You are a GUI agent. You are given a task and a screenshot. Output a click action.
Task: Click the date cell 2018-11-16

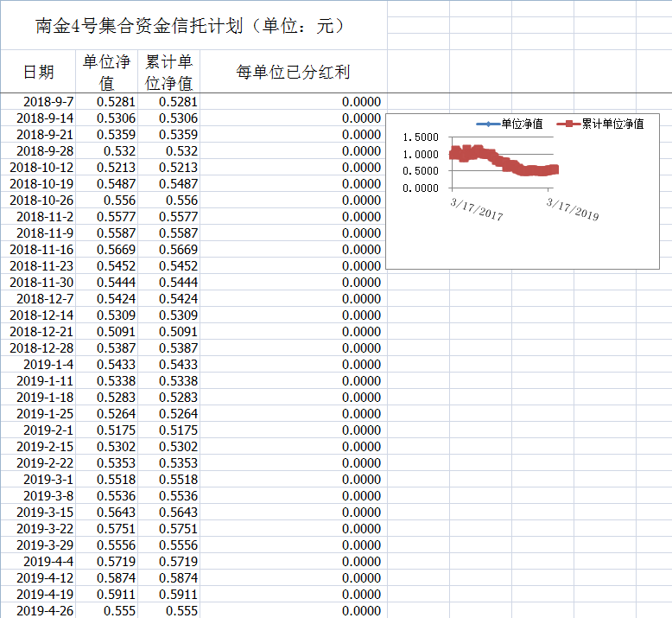click(38, 249)
